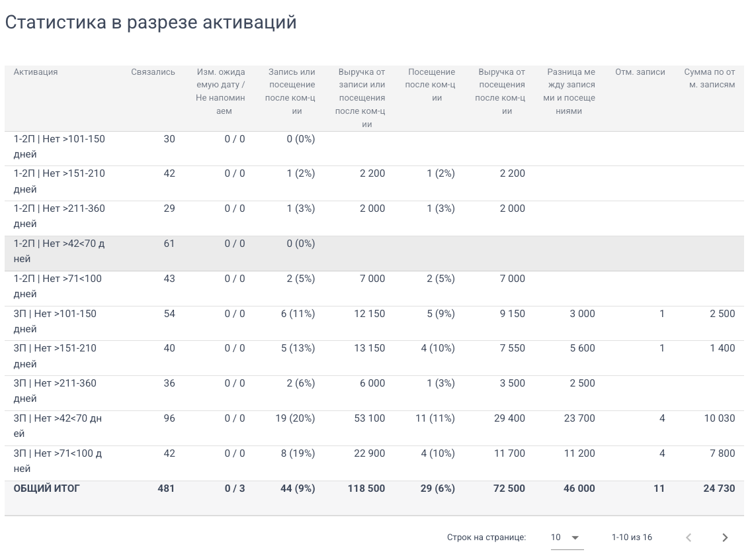756x560 pixels.
Task: Click revenue value 7 000 in записи column
Action: tap(372, 278)
